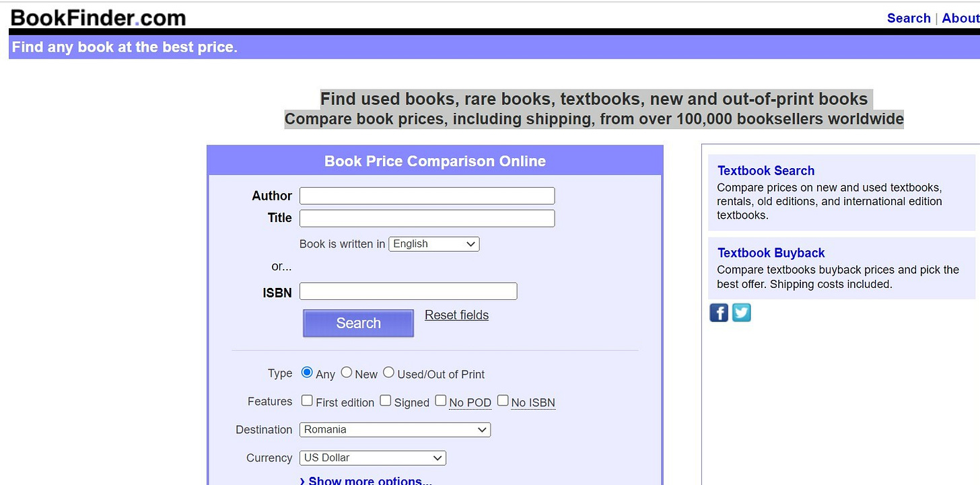Click the Destination label text
Image resolution: width=980 pixels, height=485 pixels.
pos(264,430)
